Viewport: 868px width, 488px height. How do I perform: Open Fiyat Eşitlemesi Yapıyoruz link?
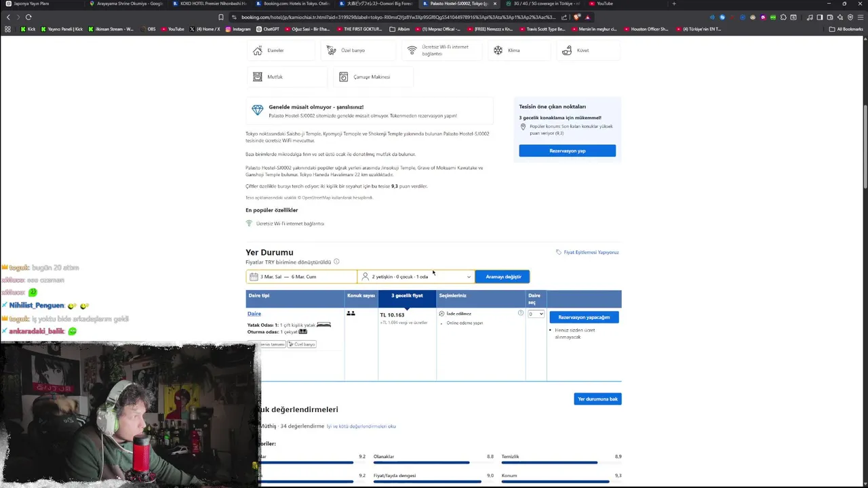tap(591, 252)
